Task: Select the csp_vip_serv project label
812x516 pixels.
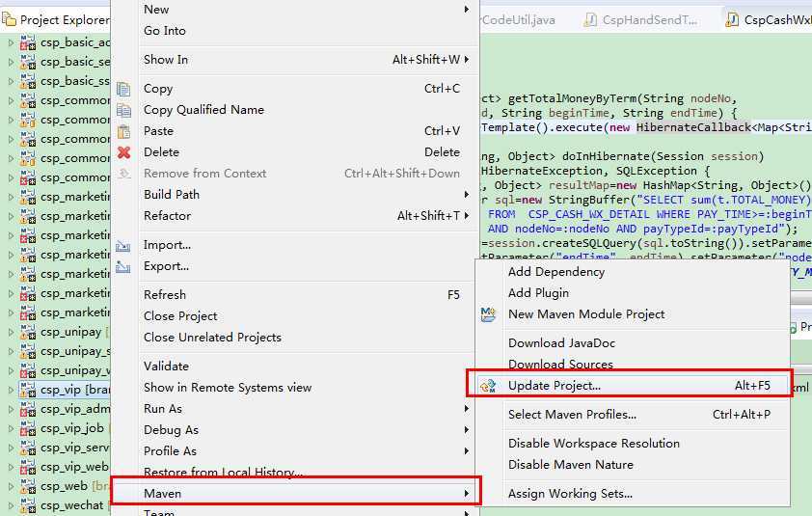Action: (x=74, y=448)
